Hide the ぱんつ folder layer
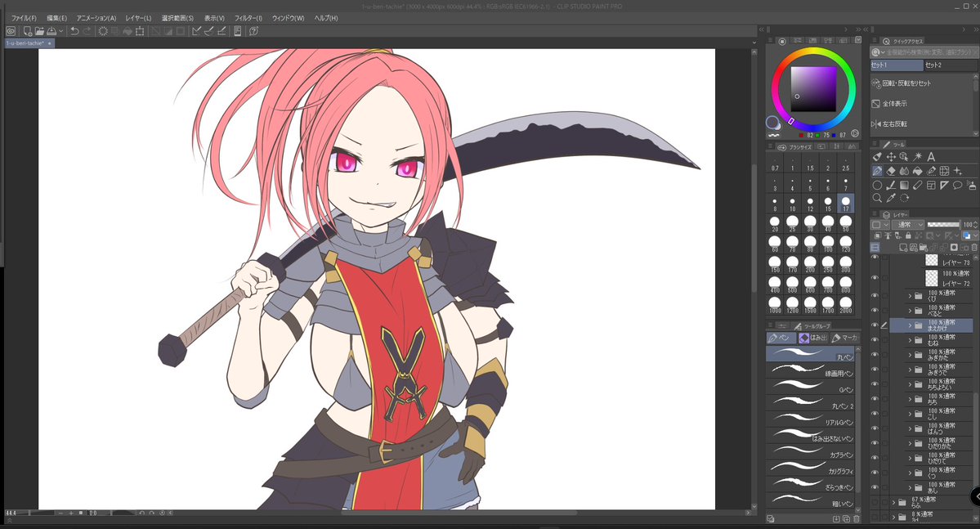980x529 pixels. pos(875,428)
